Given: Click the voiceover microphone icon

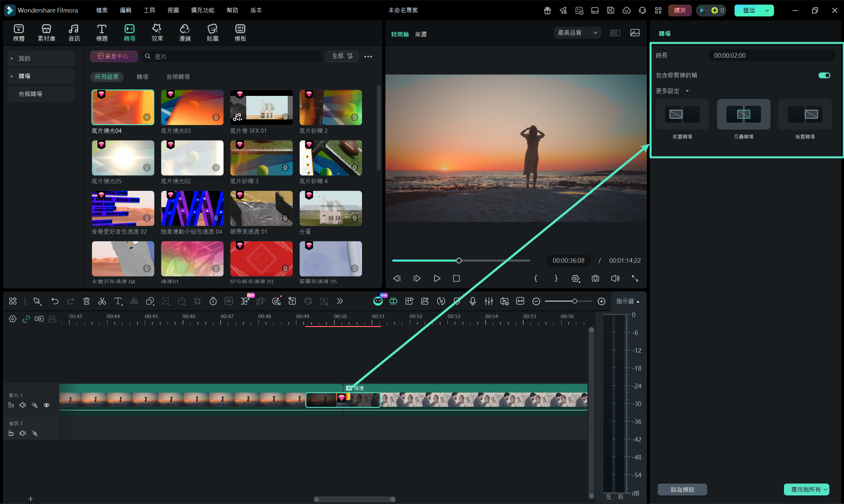Looking at the screenshot, I should (472, 301).
